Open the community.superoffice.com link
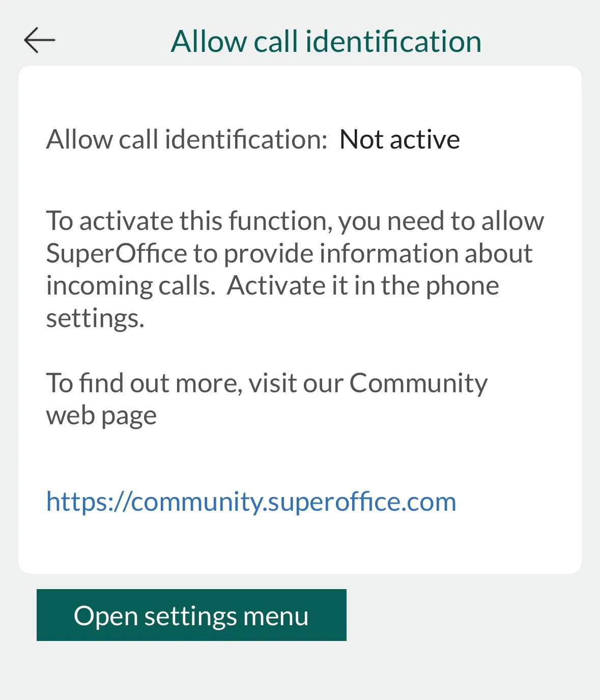Image resolution: width=600 pixels, height=700 pixels. point(251,502)
